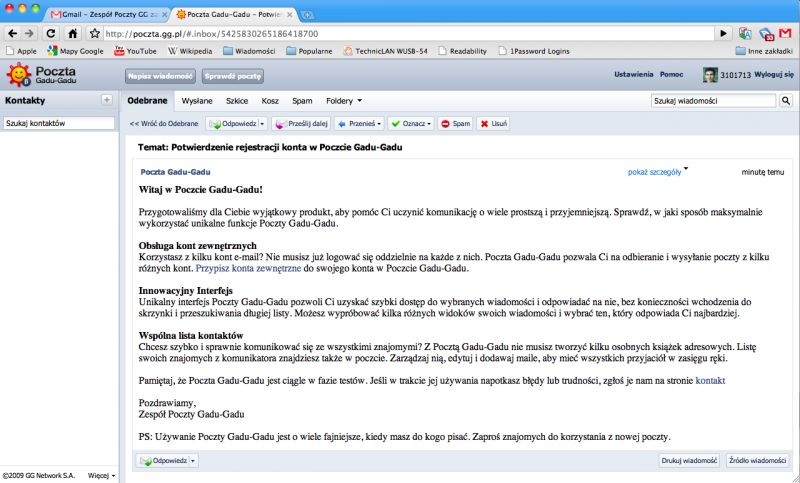Viewport: 800px width, 483px height.
Task: Open the 1Password Logins bookmark
Action: 534,51
